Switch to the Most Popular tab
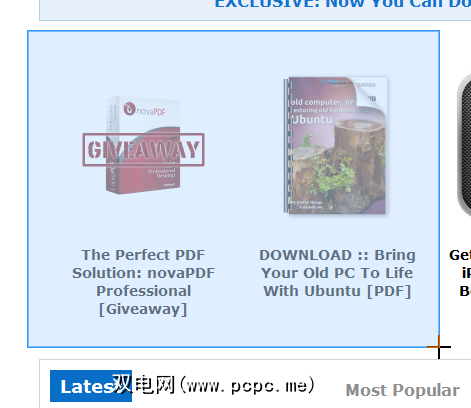Image resolution: width=471 pixels, height=408 pixels. 402,390
